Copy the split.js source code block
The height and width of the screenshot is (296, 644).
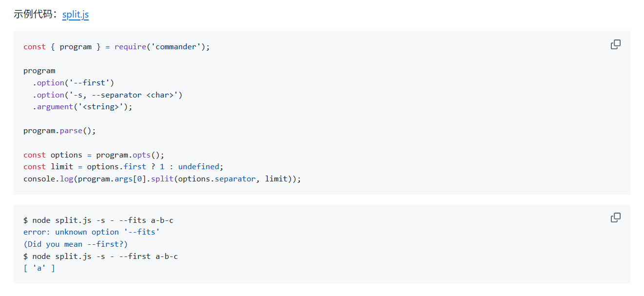click(x=616, y=44)
